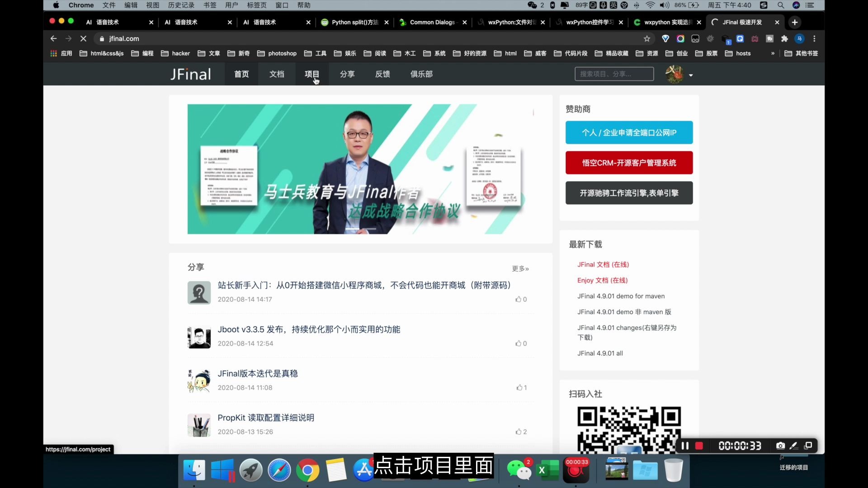
Task: Expand the user avatar dropdown arrow
Action: (x=691, y=75)
